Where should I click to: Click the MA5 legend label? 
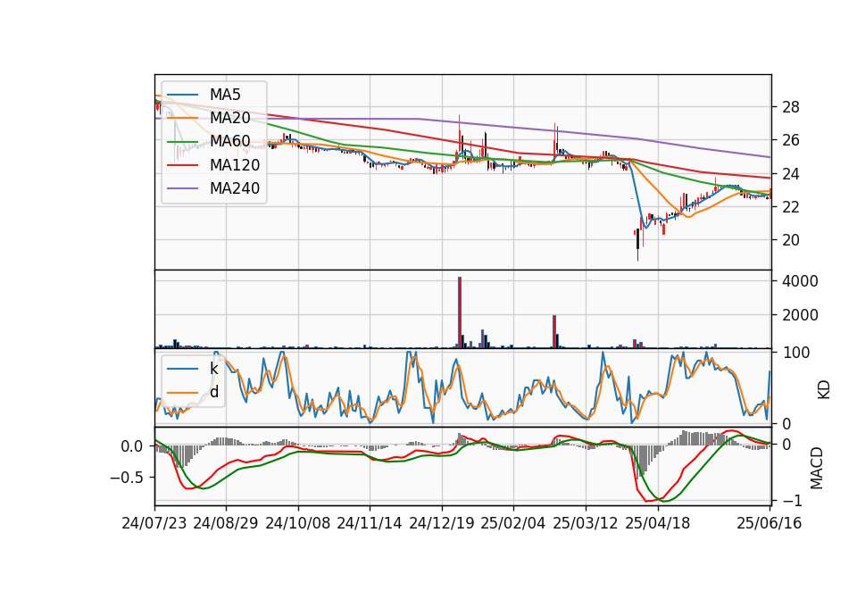(225, 95)
